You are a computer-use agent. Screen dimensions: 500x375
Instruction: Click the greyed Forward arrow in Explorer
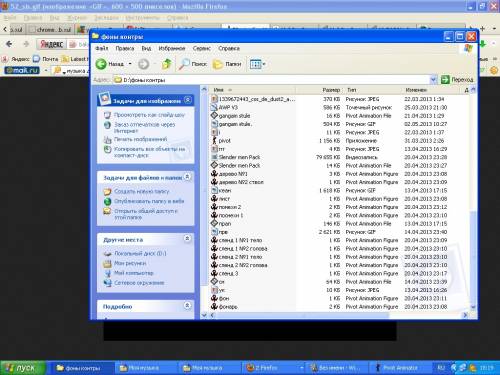coord(144,64)
